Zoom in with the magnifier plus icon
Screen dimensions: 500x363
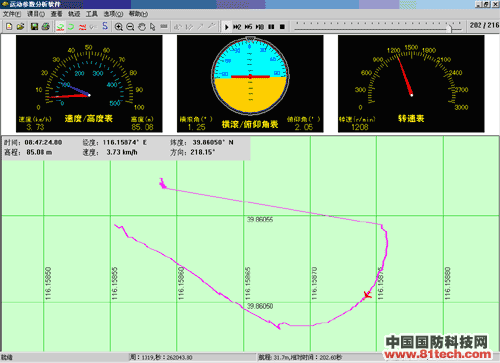pyautogui.click(x=118, y=27)
